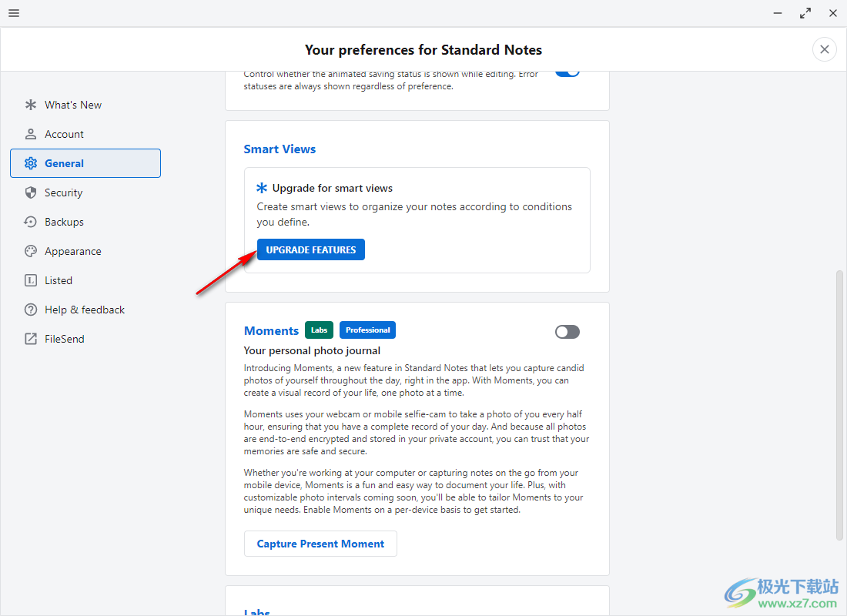Click the Backups restore icon
Viewport: 847px width, 616px height.
click(31, 222)
